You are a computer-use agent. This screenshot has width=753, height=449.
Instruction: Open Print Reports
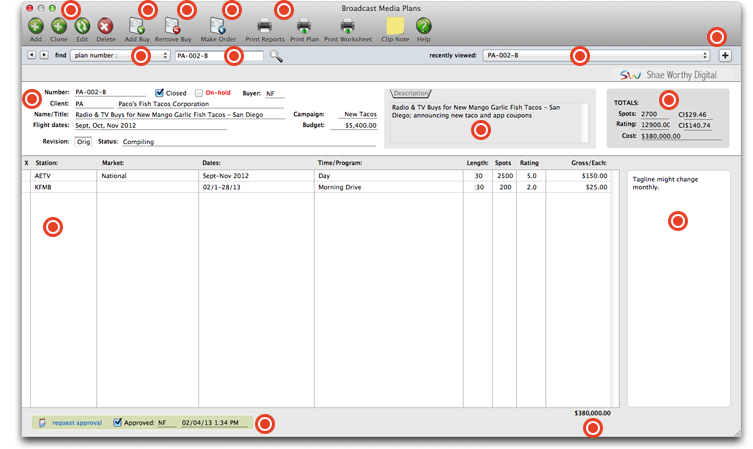pos(265,26)
